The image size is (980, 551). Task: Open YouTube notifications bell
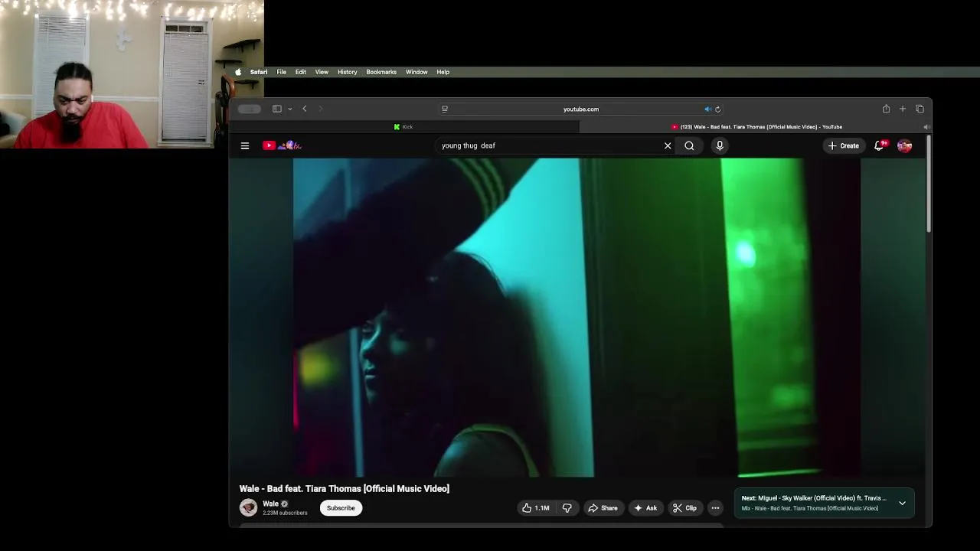coord(880,145)
